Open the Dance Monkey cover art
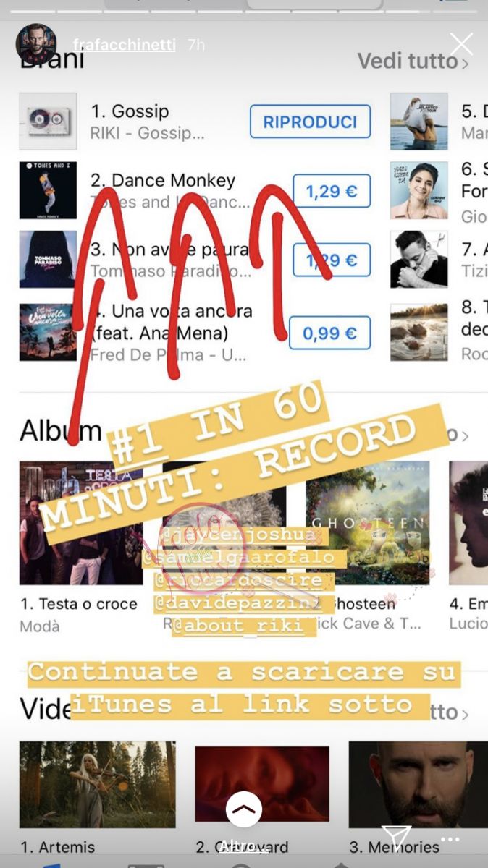 48,190
